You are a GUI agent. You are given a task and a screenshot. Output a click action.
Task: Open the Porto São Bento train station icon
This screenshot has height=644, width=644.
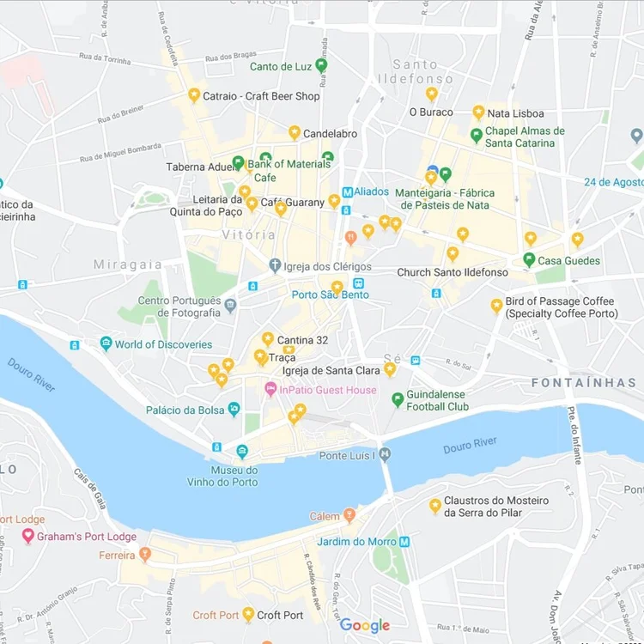point(359,283)
